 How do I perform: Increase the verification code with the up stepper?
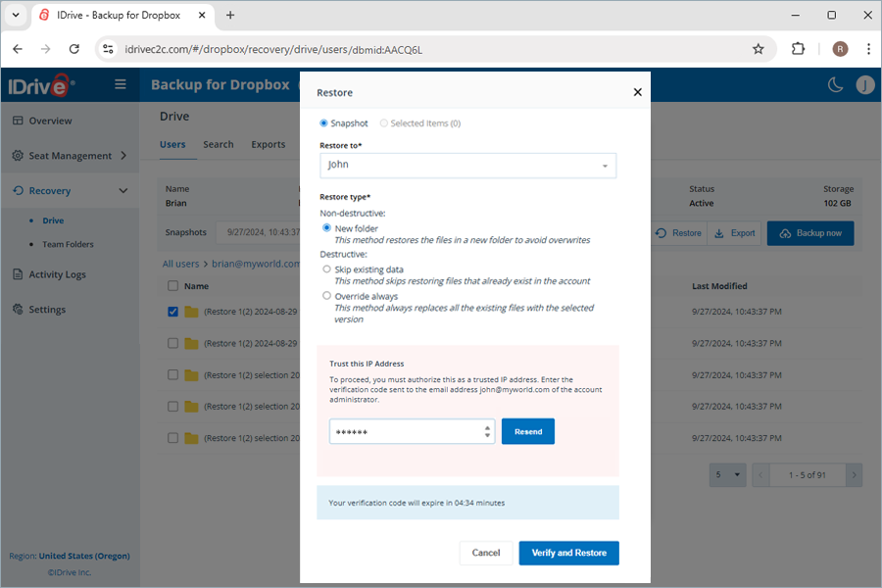[487, 426]
